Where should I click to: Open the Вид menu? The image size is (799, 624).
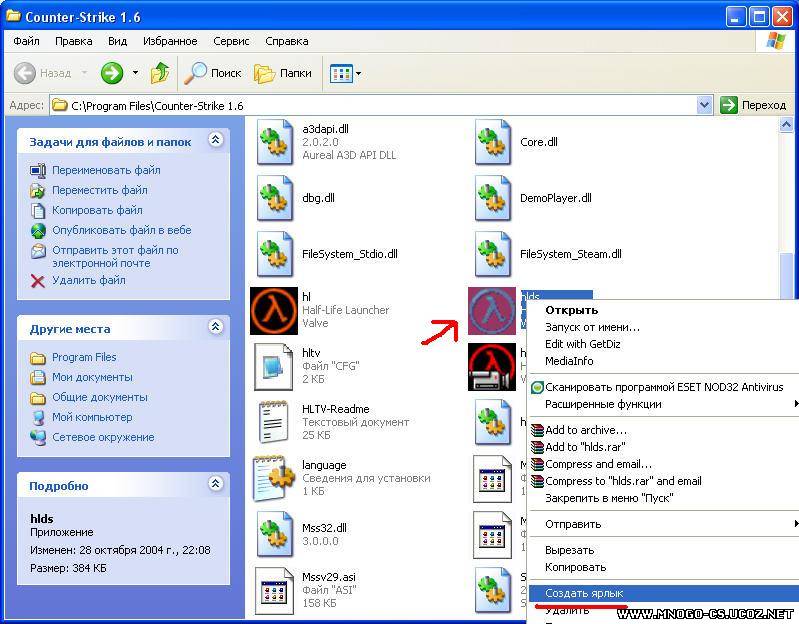[x=117, y=41]
